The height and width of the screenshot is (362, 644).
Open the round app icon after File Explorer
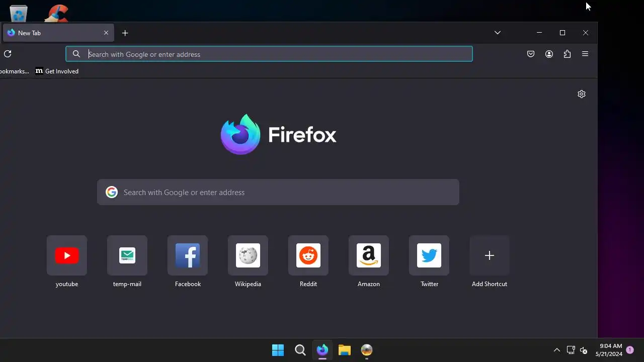click(367, 350)
